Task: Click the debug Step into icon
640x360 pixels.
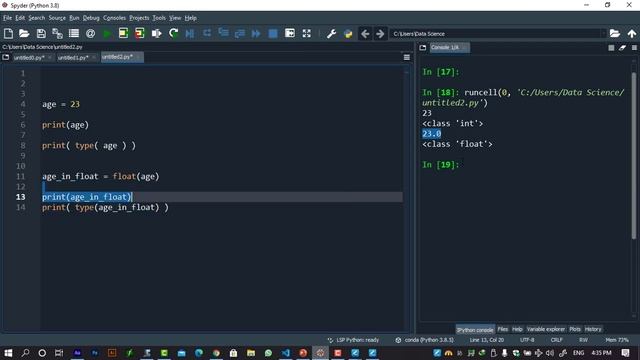Action: [223, 33]
